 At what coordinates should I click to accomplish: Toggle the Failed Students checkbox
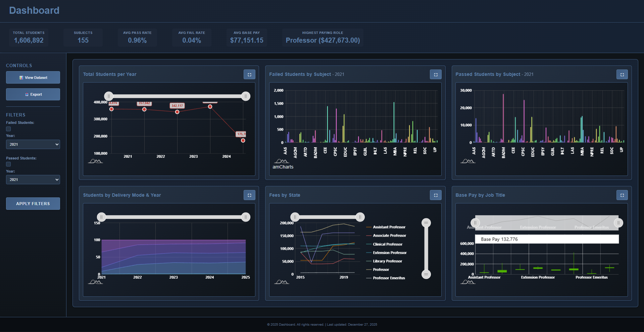pos(8,129)
